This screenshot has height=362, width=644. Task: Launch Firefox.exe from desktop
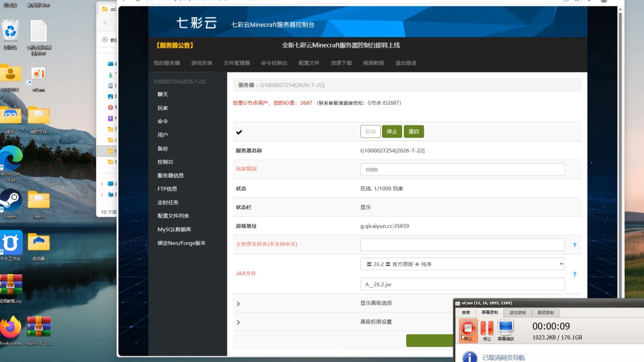[10, 331]
